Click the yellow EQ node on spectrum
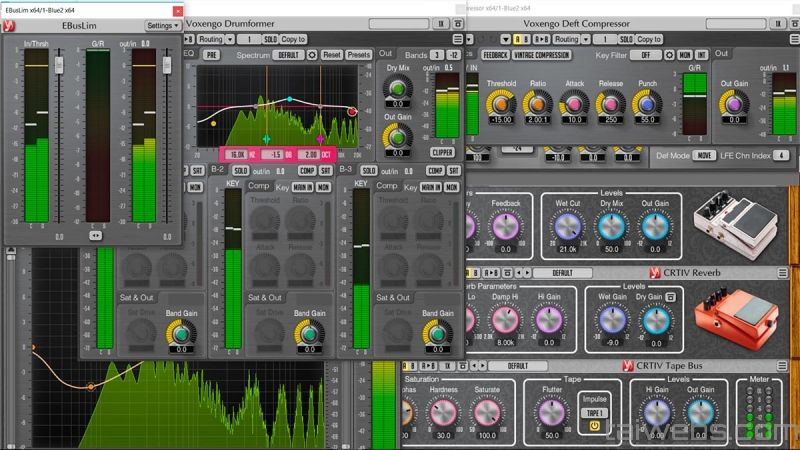The image size is (800, 450). [213, 123]
